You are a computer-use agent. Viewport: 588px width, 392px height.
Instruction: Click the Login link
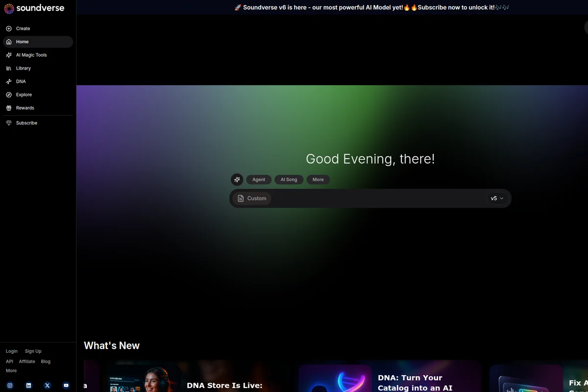[11, 351]
